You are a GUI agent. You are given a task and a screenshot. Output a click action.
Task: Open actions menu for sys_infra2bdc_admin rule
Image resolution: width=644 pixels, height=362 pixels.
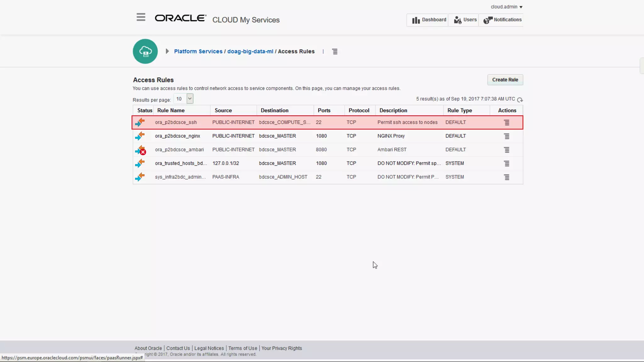507,177
